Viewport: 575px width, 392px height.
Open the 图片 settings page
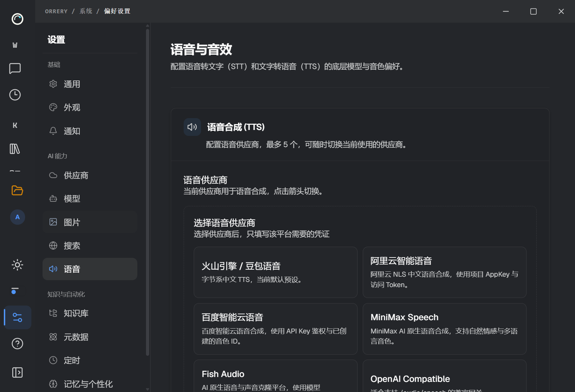pyautogui.click(x=90, y=222)
